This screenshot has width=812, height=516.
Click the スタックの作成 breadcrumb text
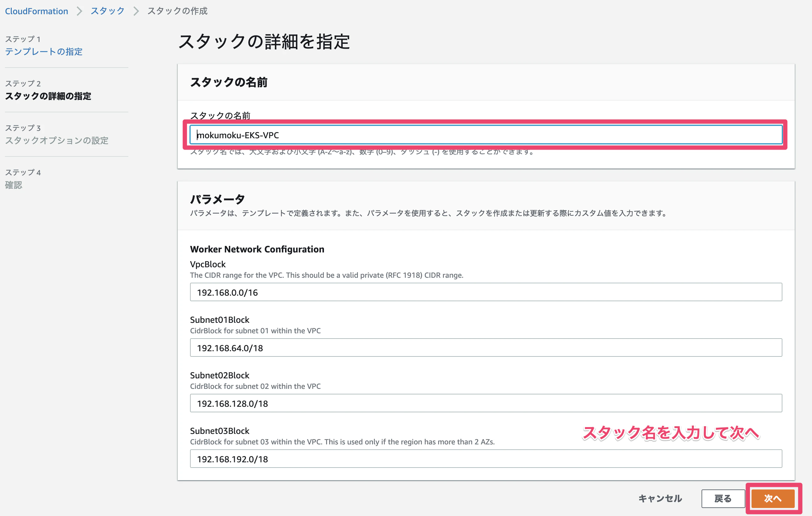click(x=177, y=11)
